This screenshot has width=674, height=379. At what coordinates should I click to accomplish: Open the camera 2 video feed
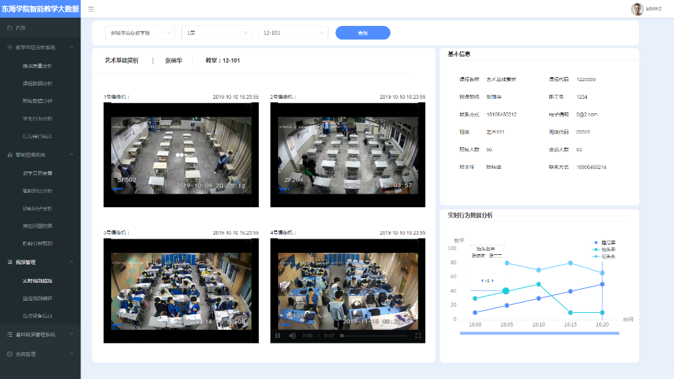tap(348, 155)
